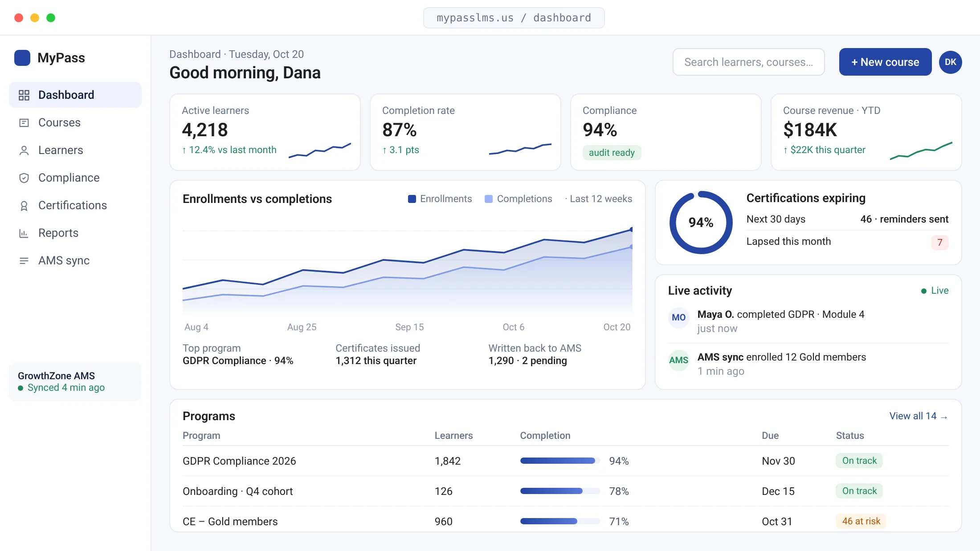Viewport: 980px width, 551px height.
Task: Click the New course button
Action: [885, 62]
